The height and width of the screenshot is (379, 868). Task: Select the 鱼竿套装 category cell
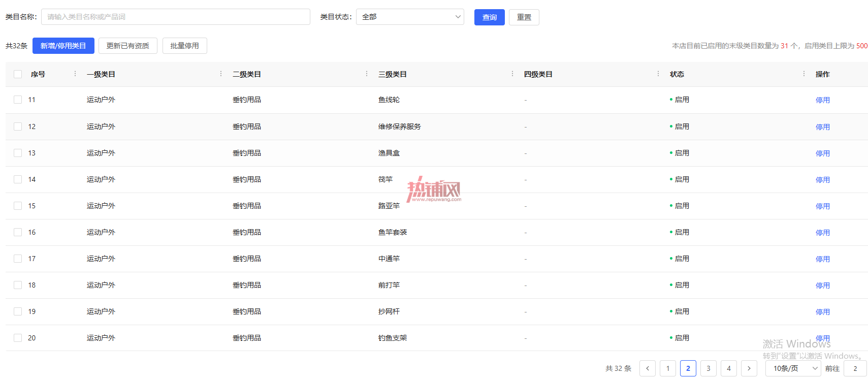click(393, 232)
